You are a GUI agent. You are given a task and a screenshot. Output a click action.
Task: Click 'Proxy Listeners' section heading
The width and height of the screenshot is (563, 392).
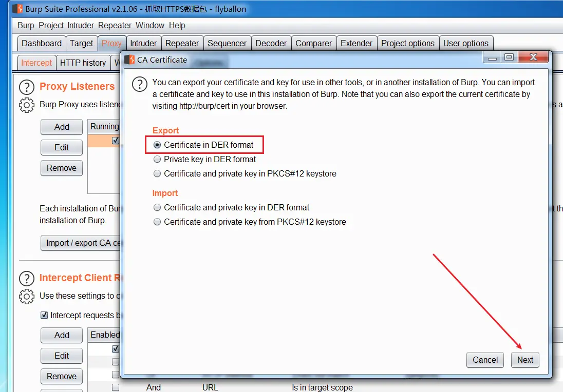click(77, 86)
